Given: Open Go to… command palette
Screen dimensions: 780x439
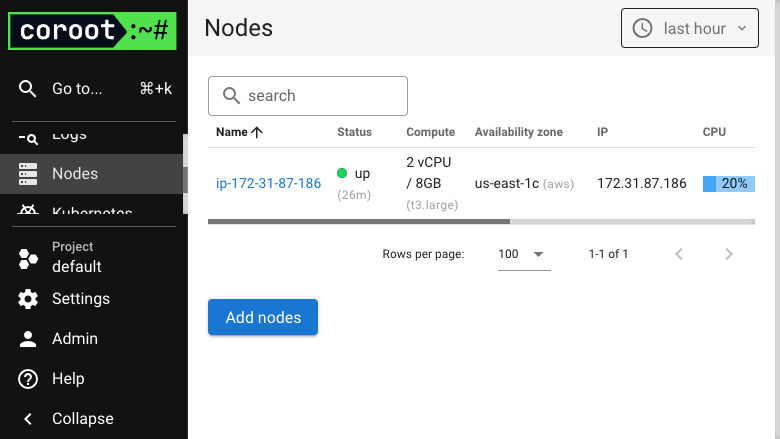Looking at the screenshot, I should tap(94, 88).
